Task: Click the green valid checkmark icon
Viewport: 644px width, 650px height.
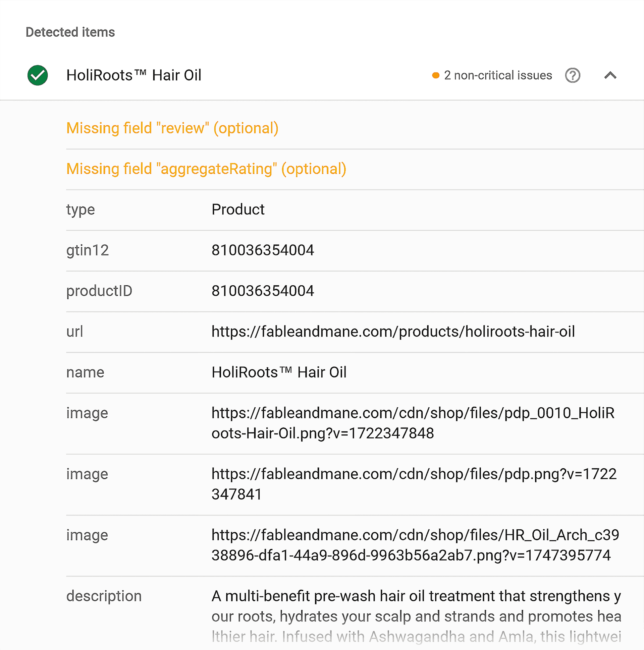Action: pos(37,75)
